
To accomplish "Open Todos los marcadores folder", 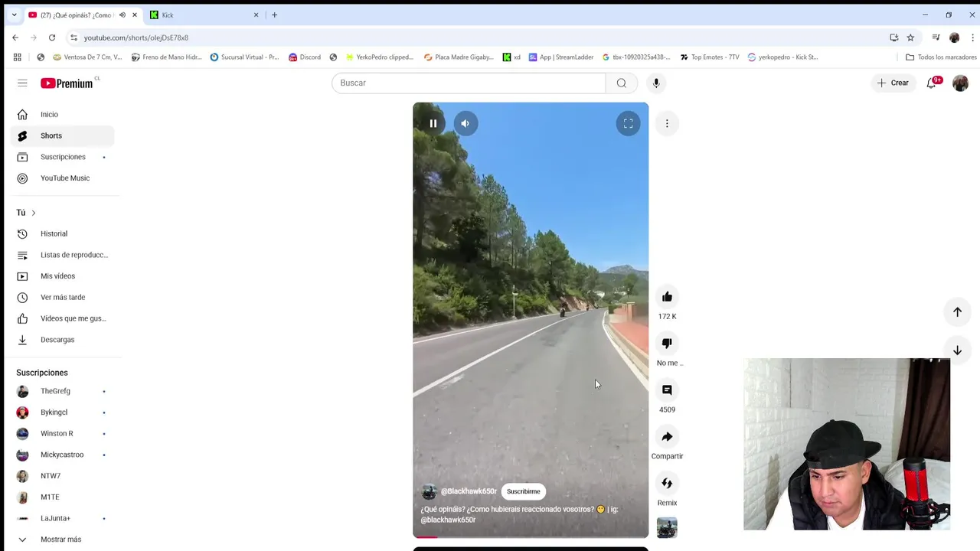I will (941, 57).
